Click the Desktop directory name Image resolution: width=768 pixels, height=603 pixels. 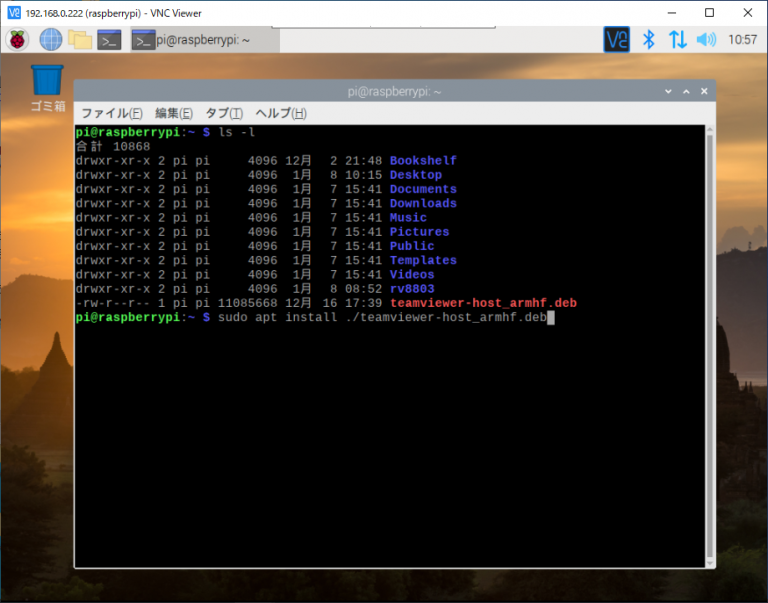(416, 175)
